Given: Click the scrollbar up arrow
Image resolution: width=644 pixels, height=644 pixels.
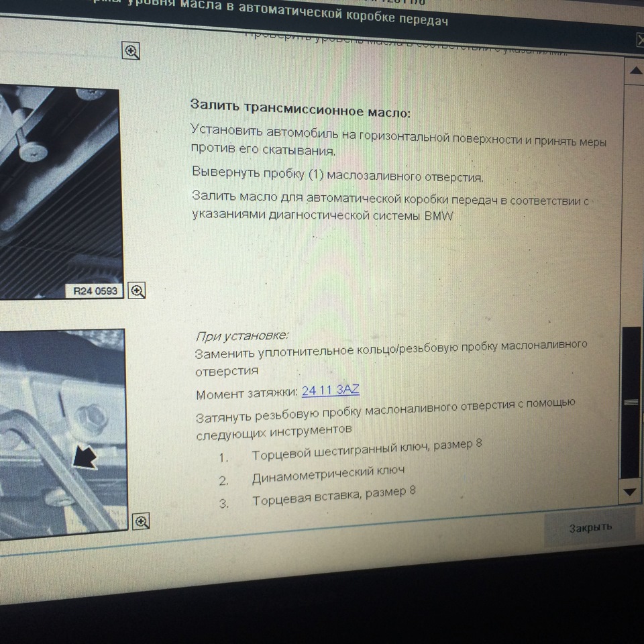Looking at the screenshot, I should [635, 70].
